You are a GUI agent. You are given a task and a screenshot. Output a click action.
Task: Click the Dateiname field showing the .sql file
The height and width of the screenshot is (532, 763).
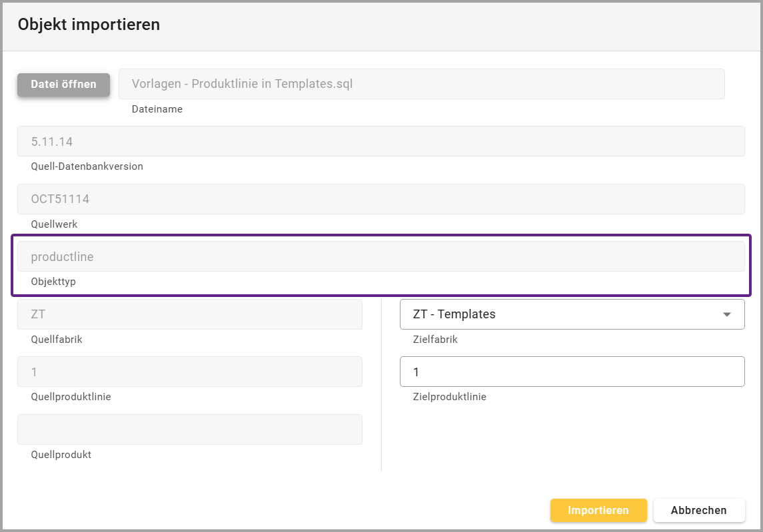(x=421, y=84)
